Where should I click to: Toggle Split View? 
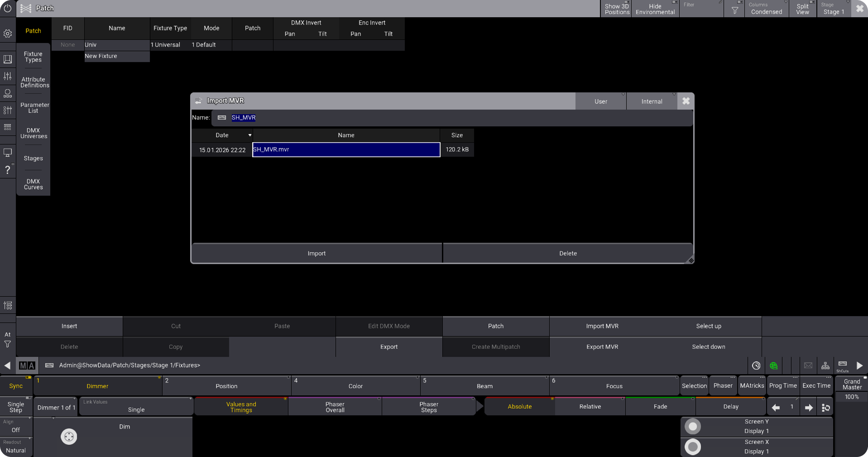tap(803, 9)
